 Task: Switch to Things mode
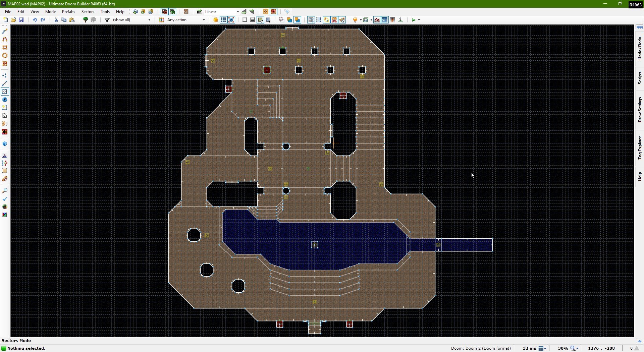click(5, 100)
